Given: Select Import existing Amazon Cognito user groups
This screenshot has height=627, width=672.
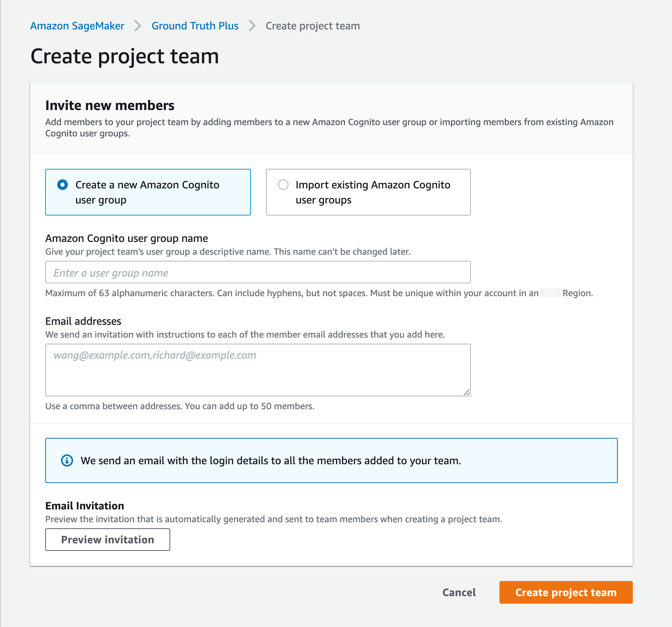Looking at the screenshot, I should [x=283, y=185].
